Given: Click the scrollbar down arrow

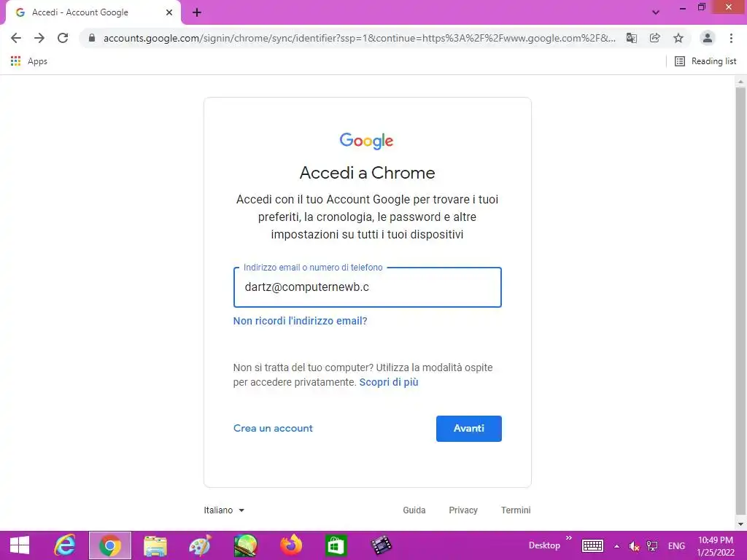Looking at the screenshot, I should [x=740, y=524].
